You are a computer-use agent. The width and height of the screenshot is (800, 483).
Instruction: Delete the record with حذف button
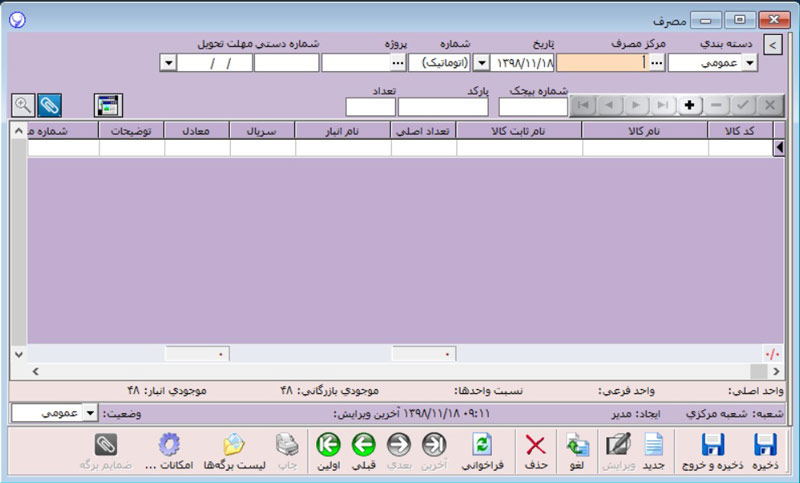[x=536, y=451]
